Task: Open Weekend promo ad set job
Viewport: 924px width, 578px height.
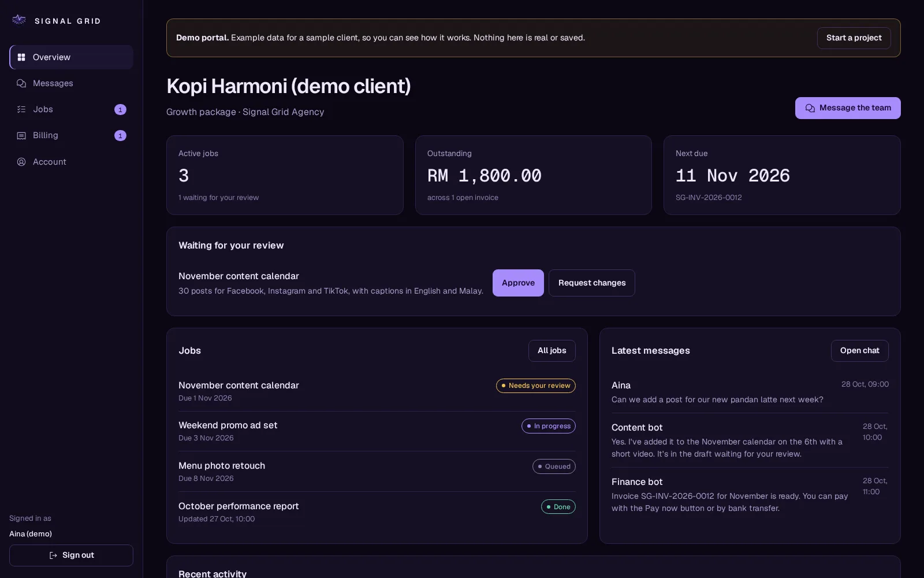Action: (377, 431)
